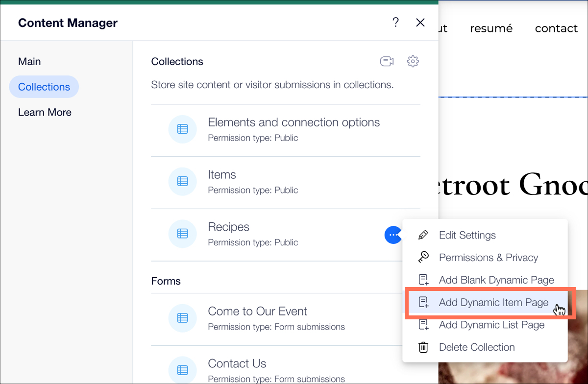Image resolution: width=588 pixels, height=384 pixels.
Task: Click Delete Collection in the menu
Action: coord(476,347)
